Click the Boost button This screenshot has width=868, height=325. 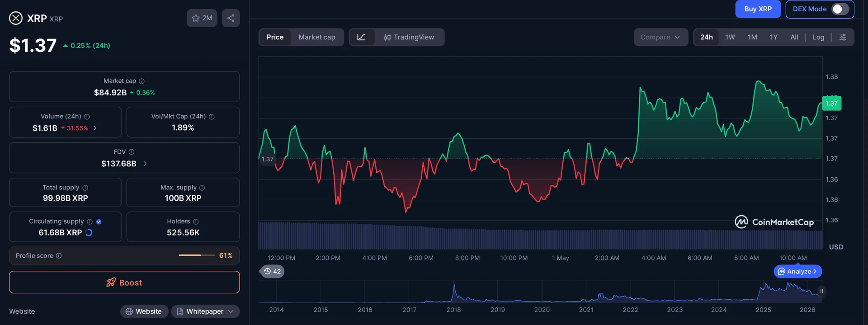point(124,283)
